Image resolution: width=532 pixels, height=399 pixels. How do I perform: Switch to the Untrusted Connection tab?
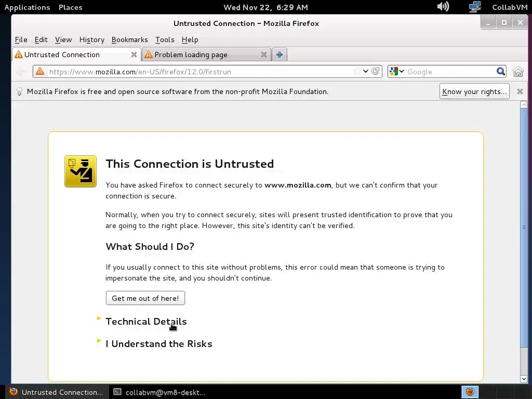76,55
